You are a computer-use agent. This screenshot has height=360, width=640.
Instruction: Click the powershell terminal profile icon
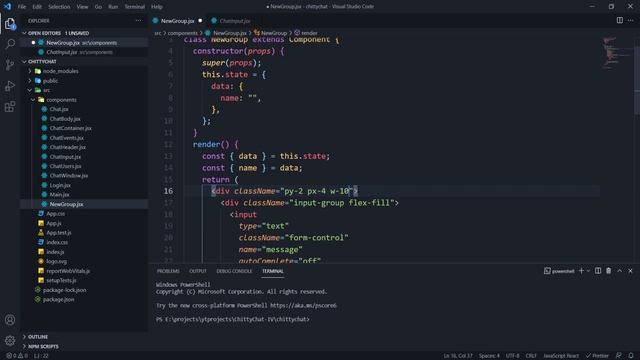pyautogui.click(x=547, y=271)
